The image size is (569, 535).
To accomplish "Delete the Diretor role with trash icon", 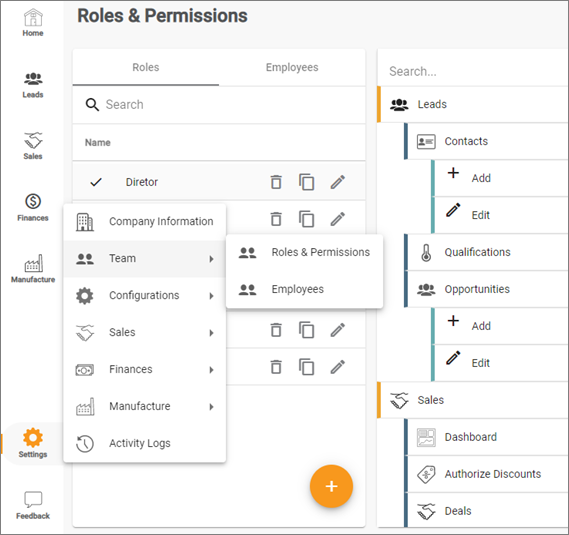I will tap(276, 182).
